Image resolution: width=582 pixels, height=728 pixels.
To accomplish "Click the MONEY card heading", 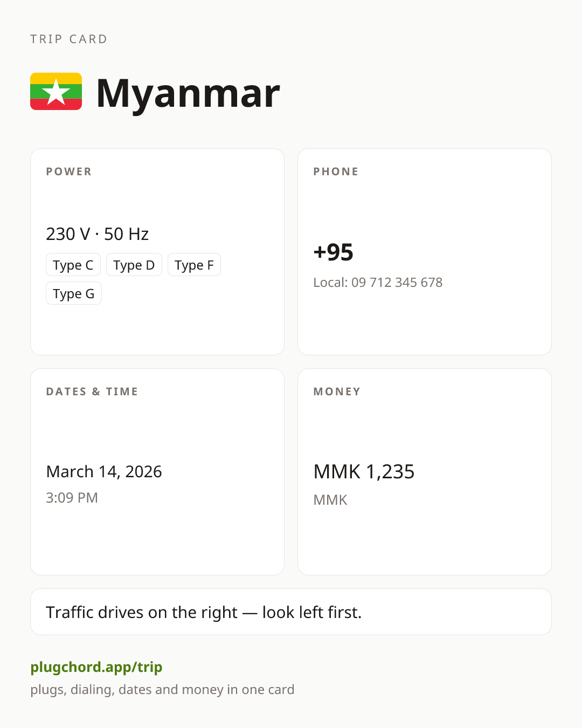I will [337, 392].
